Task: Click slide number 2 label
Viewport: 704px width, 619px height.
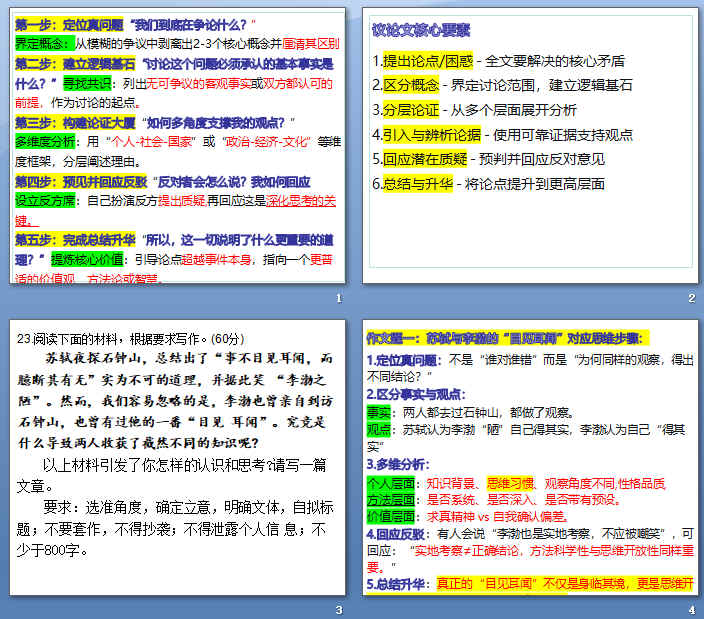Action: 691,298
